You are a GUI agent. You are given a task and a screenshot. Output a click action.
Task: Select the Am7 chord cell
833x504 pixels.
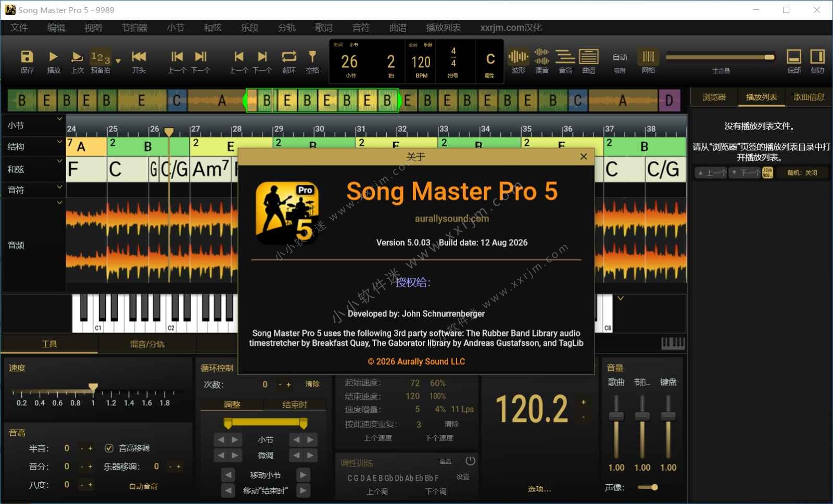(x=211, y=169)
